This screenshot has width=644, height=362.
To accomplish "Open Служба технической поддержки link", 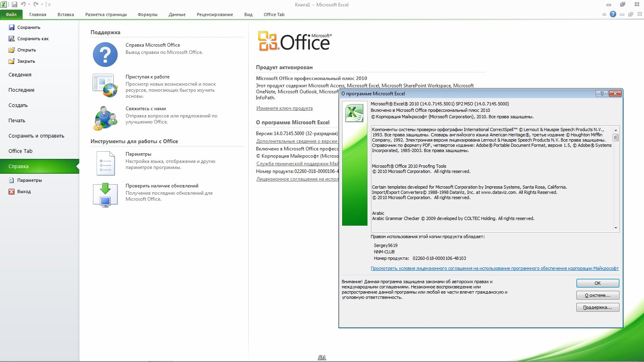I will click(x=297, y=164).
